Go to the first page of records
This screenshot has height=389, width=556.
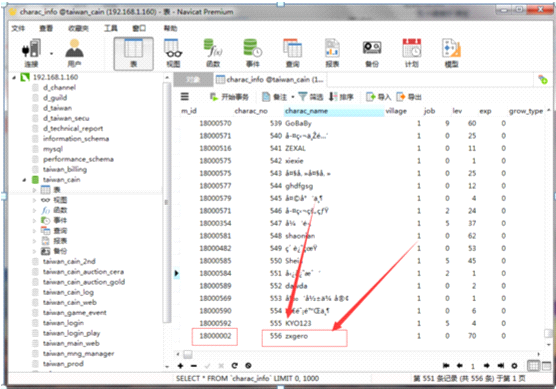[446, 366]
